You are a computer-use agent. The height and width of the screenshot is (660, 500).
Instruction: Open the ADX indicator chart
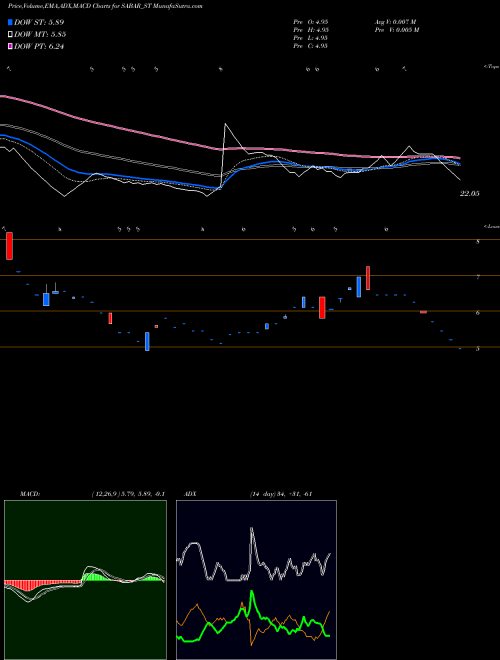pos(256,580)
